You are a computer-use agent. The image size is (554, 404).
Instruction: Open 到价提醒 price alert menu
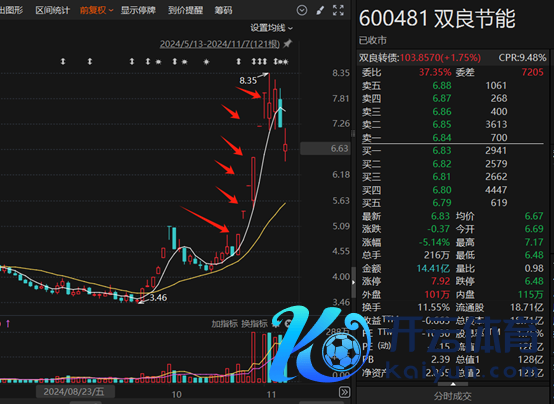tap(185, 10)
